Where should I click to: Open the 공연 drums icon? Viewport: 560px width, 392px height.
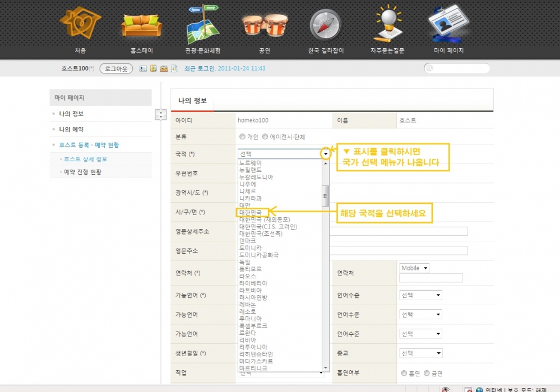tap(265, 25)
